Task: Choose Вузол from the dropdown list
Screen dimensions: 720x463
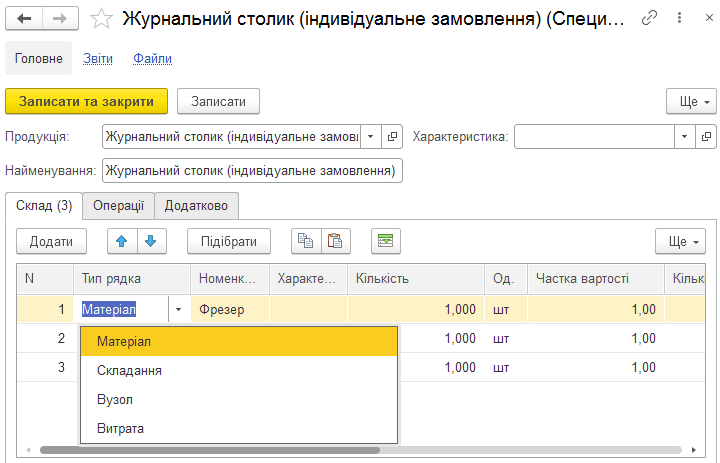Action: point(239,399)
